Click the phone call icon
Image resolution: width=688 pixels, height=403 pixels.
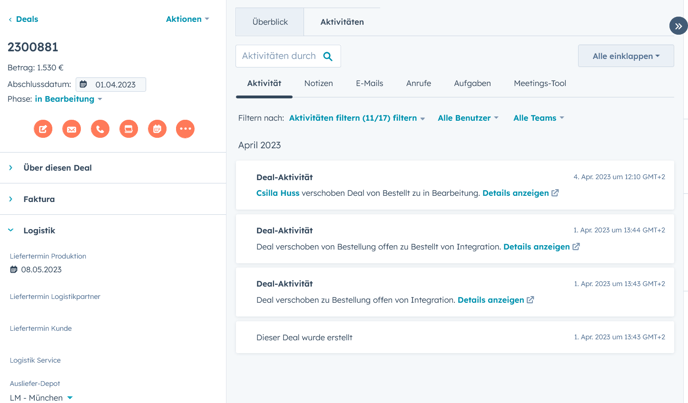pos(100,129)
